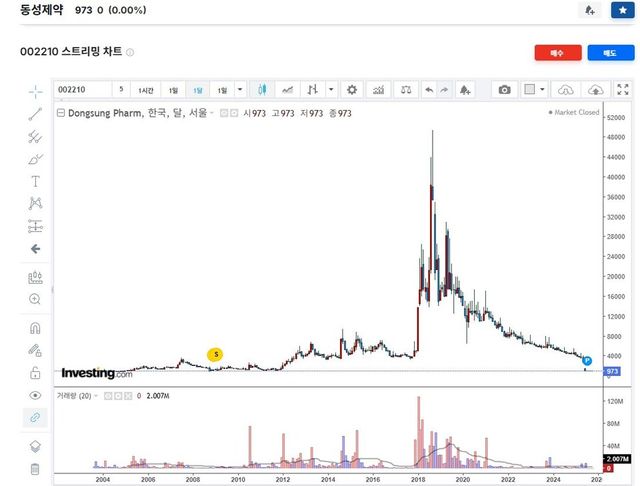Screen dimensions: 640x486
Task: Toggle stay in drawing mode pencil-lock
Action: [35, 350]
